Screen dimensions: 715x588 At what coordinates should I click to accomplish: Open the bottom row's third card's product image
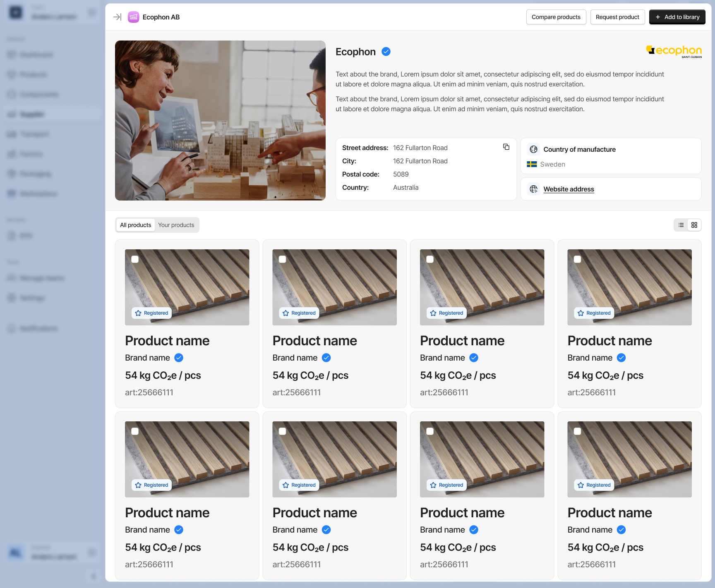482,459
